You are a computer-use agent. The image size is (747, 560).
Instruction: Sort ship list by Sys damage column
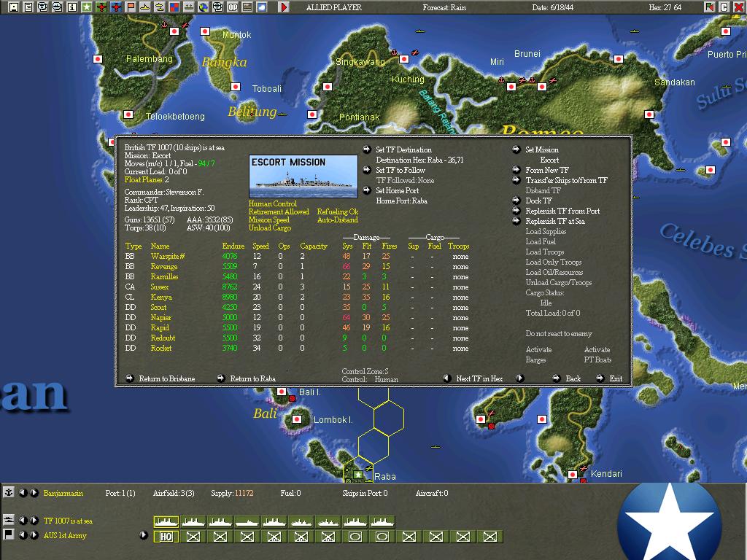click(347, 246)
